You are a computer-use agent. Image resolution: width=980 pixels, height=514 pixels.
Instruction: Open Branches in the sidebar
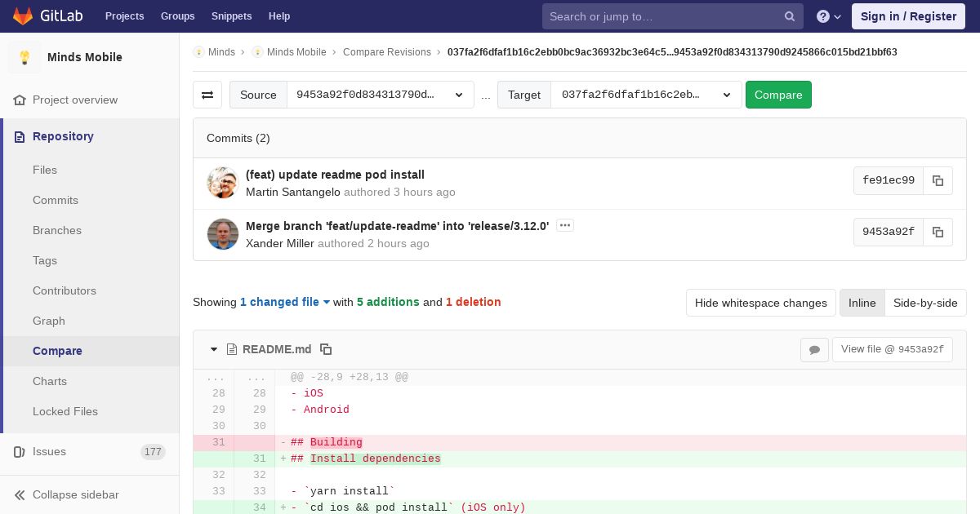pyautogui.click(x=57, y=230)
